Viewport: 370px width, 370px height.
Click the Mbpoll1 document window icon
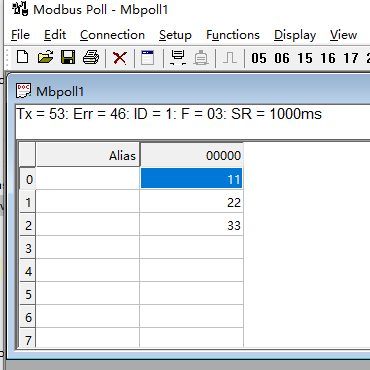pos(24,91)
